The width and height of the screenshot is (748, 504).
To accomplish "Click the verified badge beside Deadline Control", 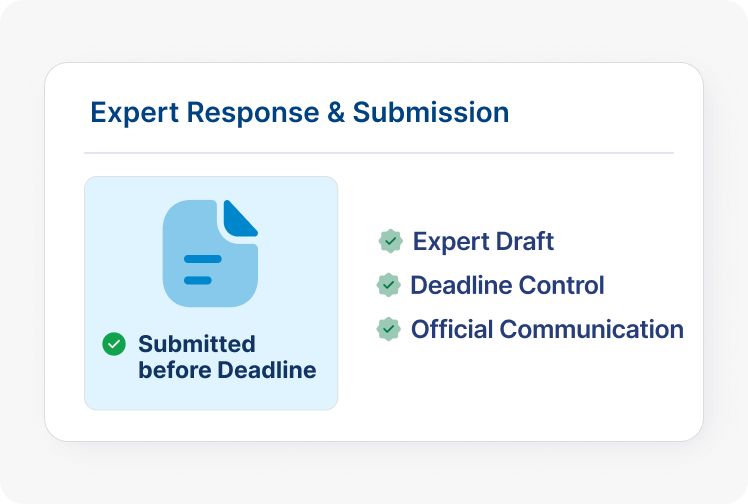I will click(x=388, y=285).
